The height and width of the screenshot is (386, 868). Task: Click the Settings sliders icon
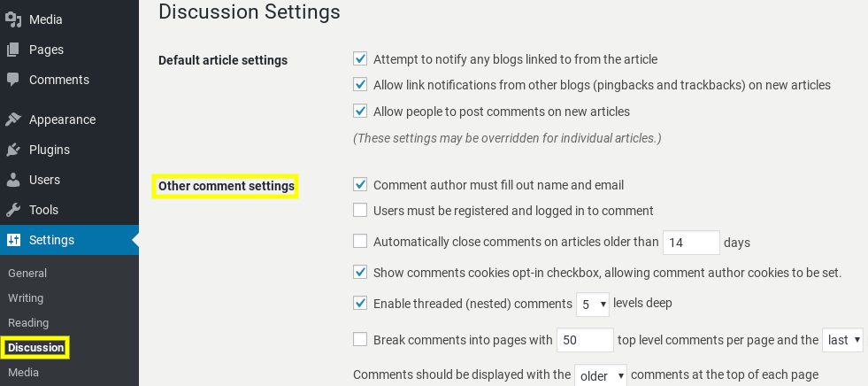pos(13,240)
